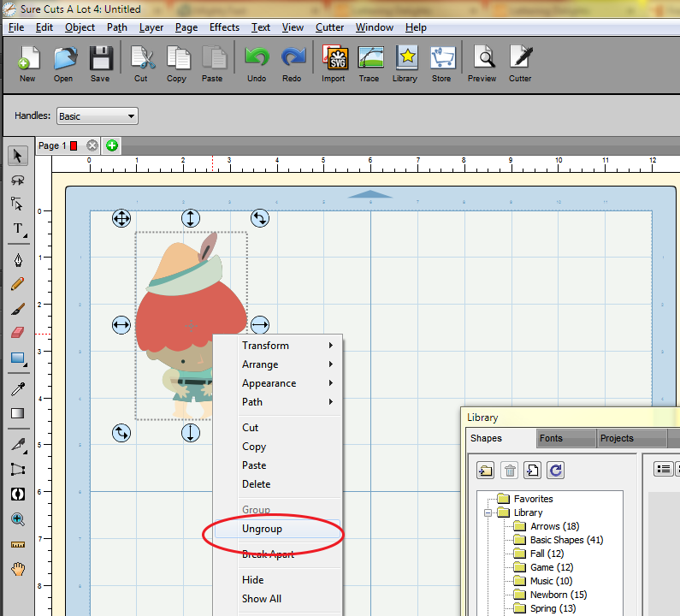Open the Effects menu
The height and width of the screenshot is (616, 680).
(224, 27)
